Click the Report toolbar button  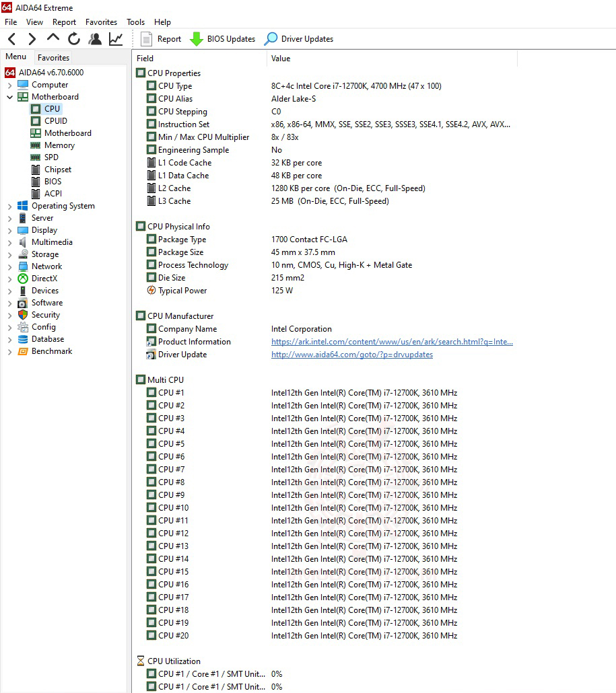161,39
